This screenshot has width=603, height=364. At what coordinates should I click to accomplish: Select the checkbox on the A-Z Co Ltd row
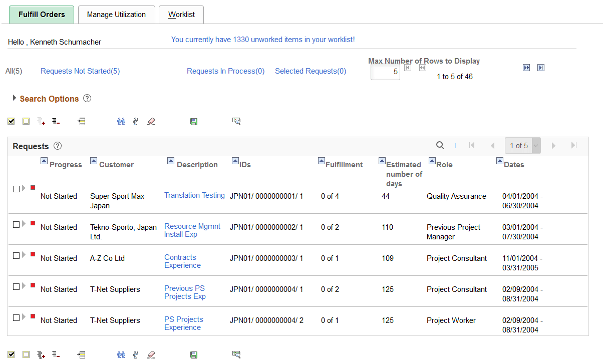click(16, 255)
